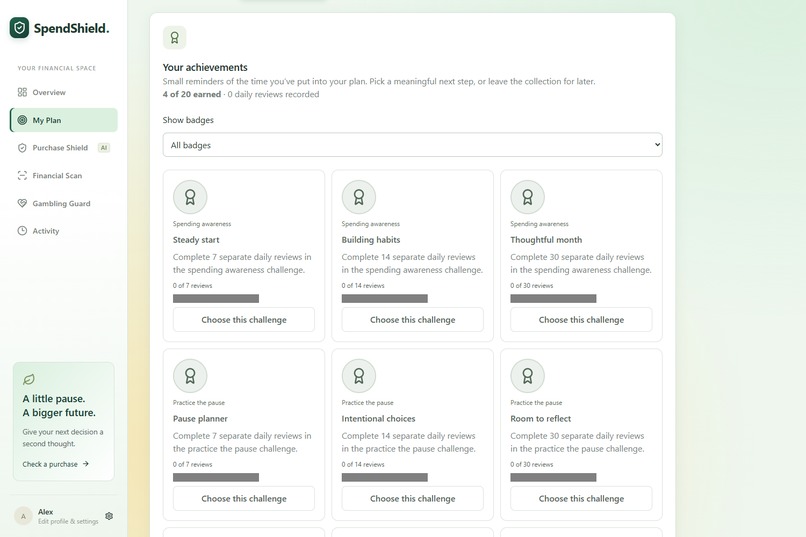Click the YOUR FINANCIAL SPACE sidebar heading

click(x=57, y=68)
